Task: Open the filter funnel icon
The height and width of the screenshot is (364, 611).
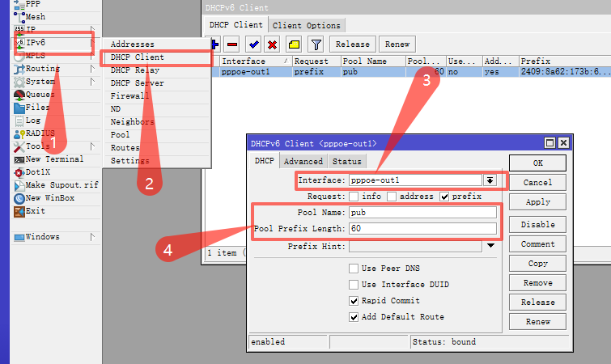Action: click(x=316, y=44)
